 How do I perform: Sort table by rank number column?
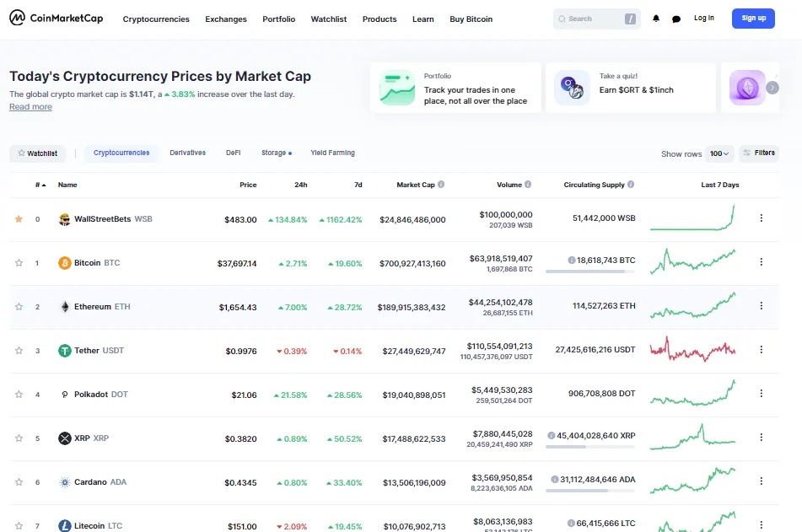point(40,185)
